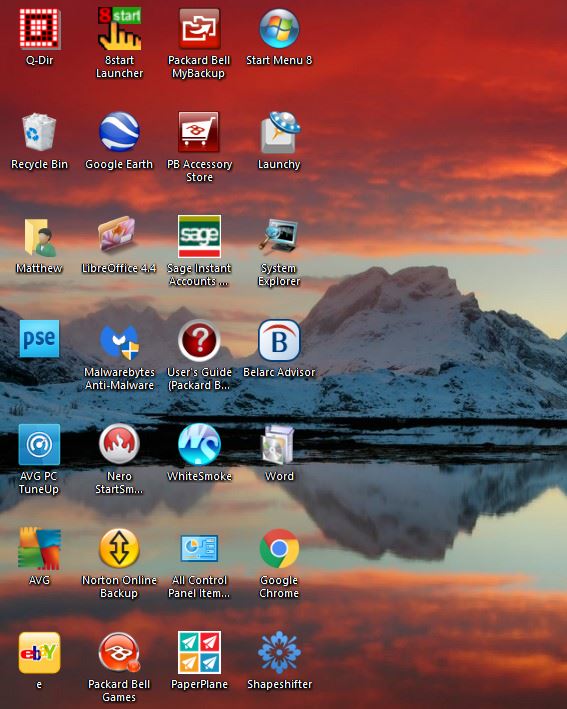Click the Start Menu 8 icon

coord(279,29)
